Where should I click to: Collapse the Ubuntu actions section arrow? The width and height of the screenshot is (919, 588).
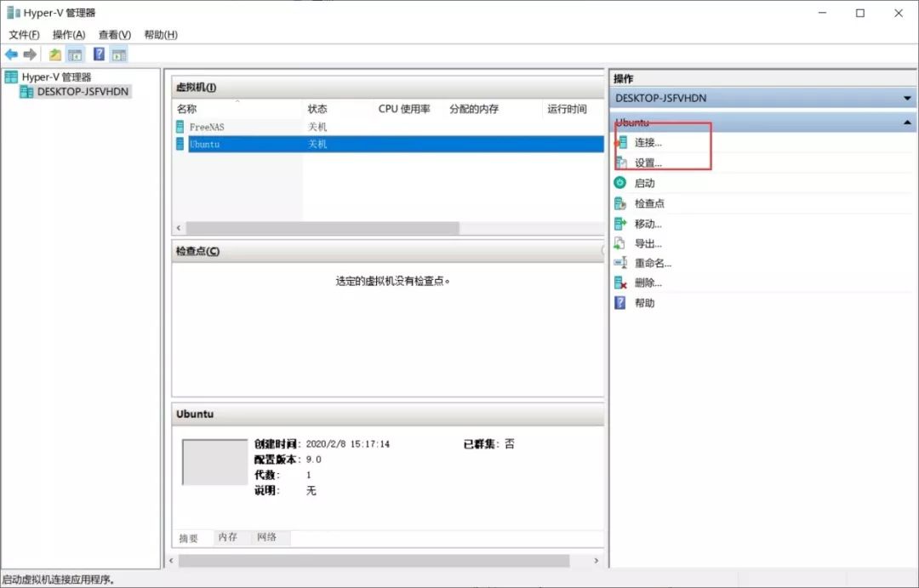pyautogui.click(x=907, y=123)
